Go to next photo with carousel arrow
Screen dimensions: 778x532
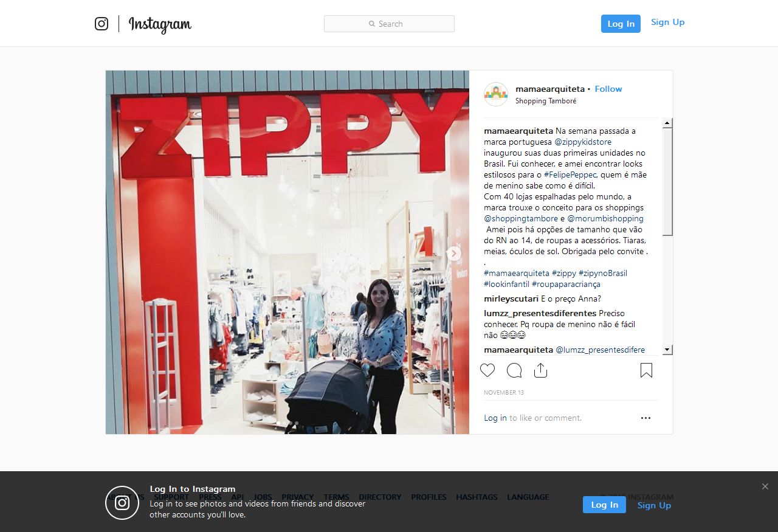point(454,254)
